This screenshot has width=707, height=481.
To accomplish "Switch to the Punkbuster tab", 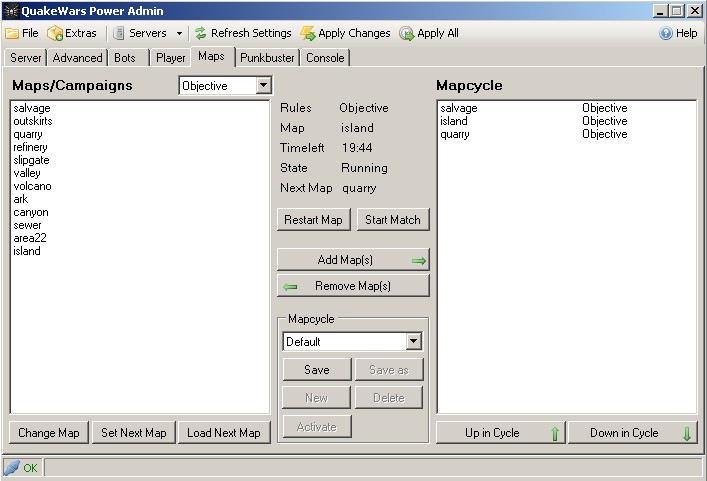I will [x=267, y=58].
